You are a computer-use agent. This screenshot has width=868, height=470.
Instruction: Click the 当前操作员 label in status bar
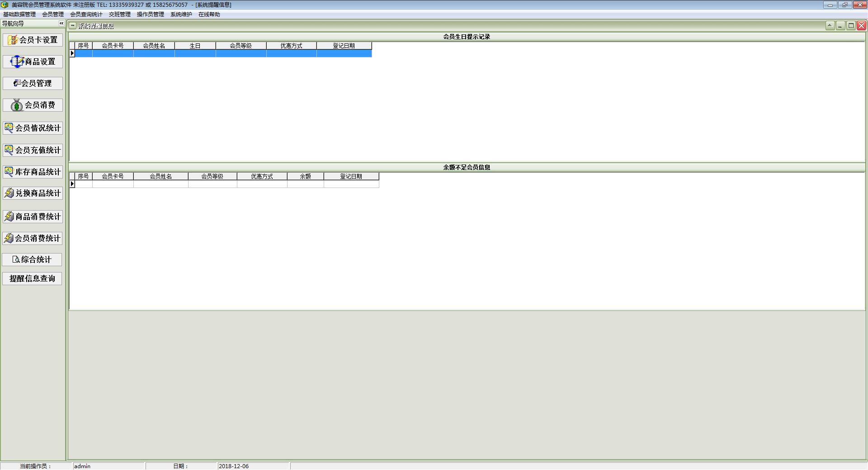[x=36, y=466]
